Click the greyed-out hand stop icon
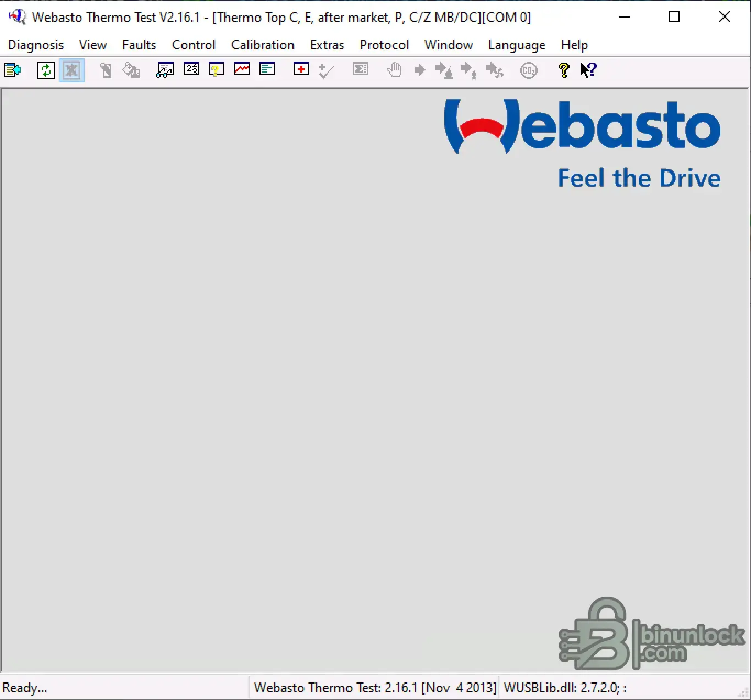This screenshot has width=751, height=700. point(394,70)
